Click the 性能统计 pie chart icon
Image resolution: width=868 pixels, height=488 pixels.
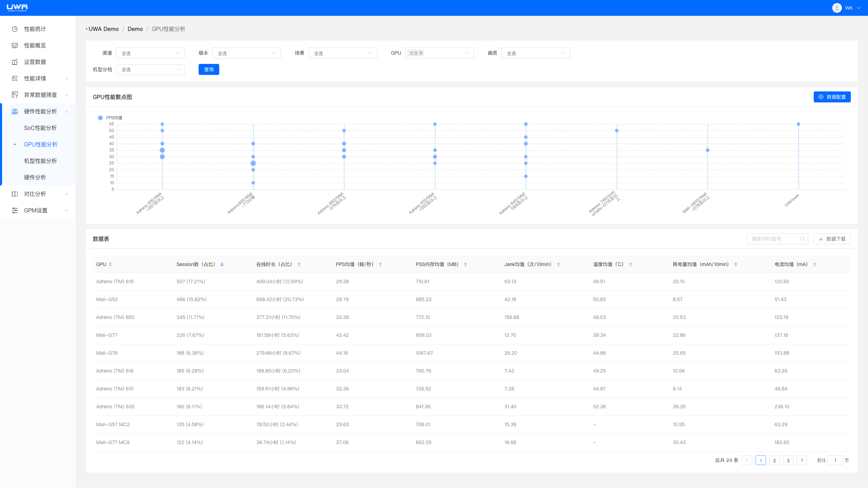pyautogui.click(x=15, y=29)
